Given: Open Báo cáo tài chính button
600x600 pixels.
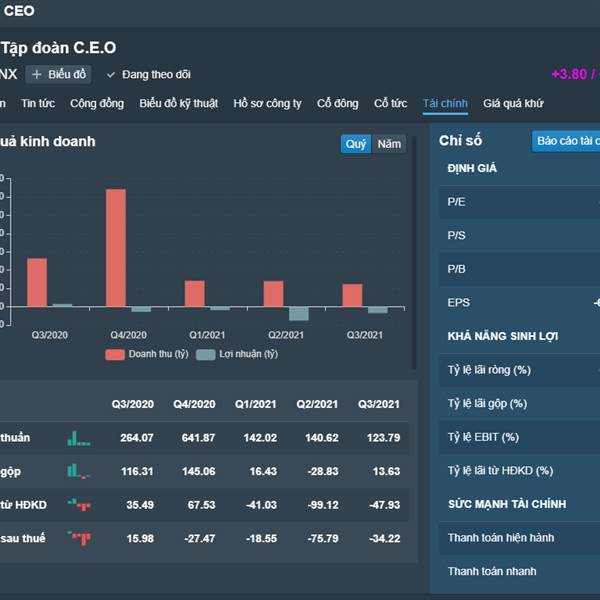Looking at the screenshot, I should [566, 141].
